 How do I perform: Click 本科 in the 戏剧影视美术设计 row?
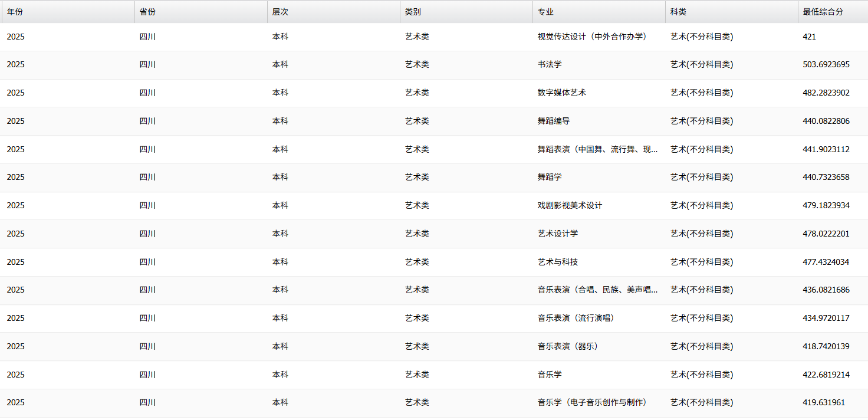[280, 205]
